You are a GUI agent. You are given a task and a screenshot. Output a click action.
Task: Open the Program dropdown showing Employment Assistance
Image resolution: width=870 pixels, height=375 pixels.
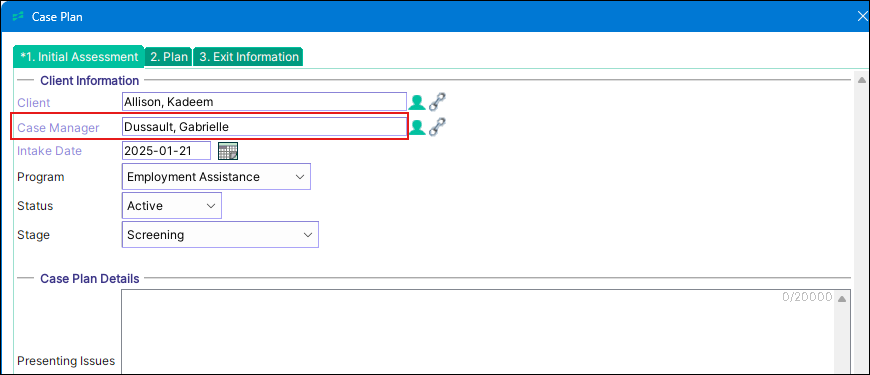coord(216,177)
